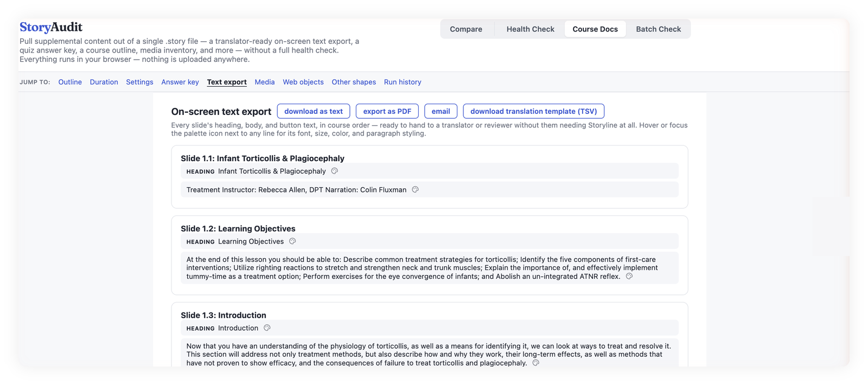Switch to the Compare tab
This screenshot has height=385, width=868.
466,29
